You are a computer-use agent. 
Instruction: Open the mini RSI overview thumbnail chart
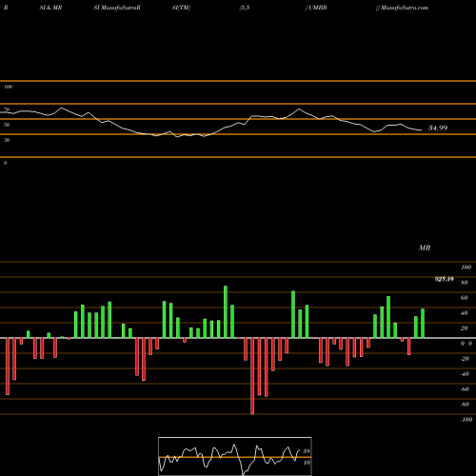235,456
